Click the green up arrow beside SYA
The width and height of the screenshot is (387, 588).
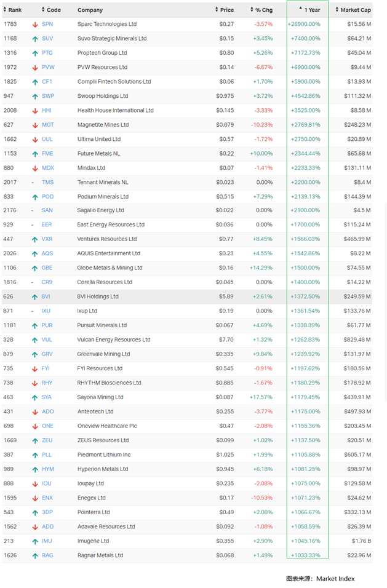click(34, 398)
